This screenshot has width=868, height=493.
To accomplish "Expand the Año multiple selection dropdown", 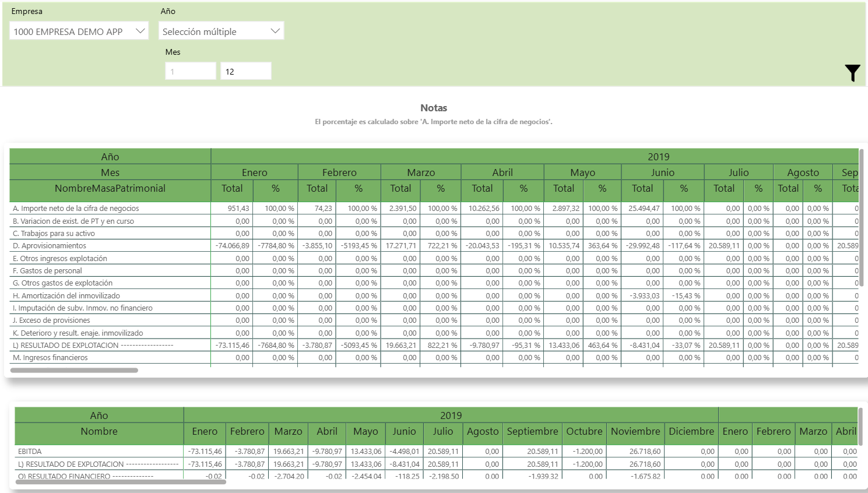I will click(x=221, y=31).
